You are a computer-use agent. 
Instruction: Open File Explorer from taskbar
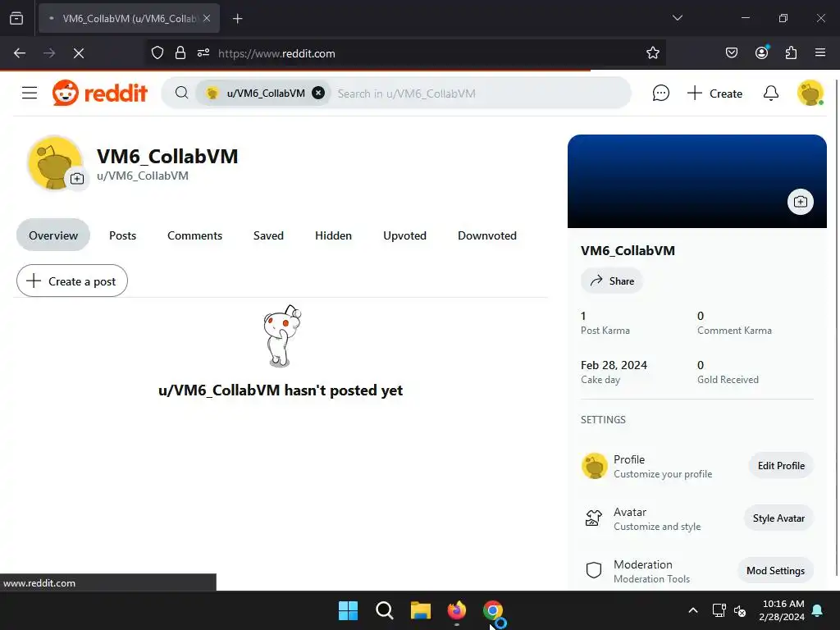point(421,610)
